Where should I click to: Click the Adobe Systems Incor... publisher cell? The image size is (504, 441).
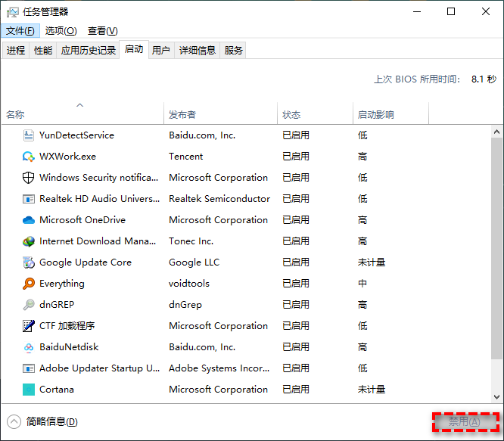click(x=219, y=368)
